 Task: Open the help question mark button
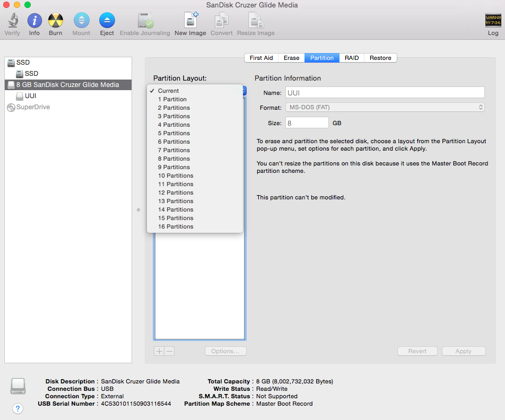pyautogui.click(x=18, y=409)
